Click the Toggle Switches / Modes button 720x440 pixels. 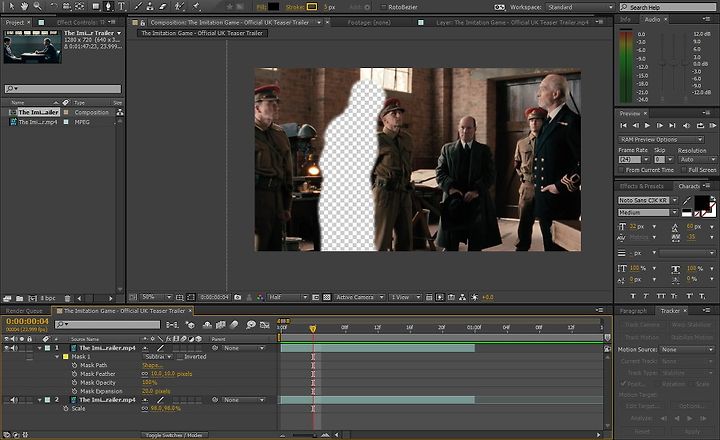tap(174, 434)
